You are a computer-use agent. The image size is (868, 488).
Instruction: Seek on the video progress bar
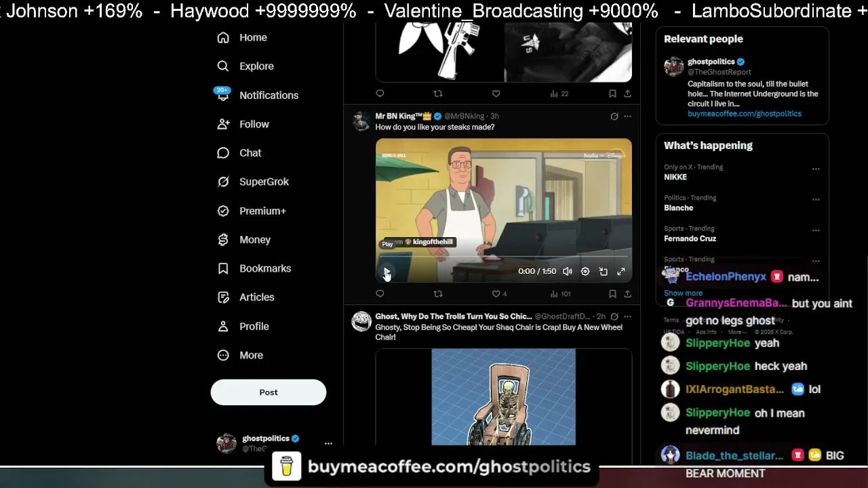click(504, 258)
